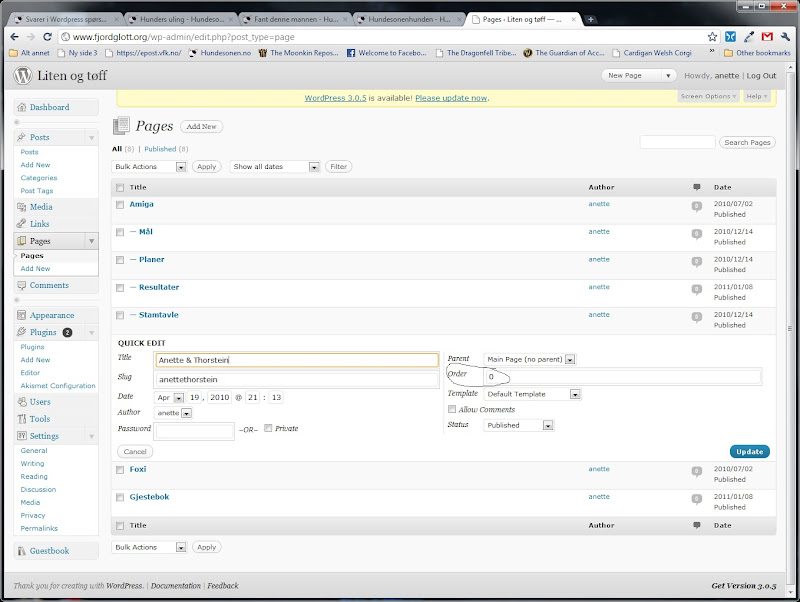Expand New Page dropdown arrow

(668, 76)
